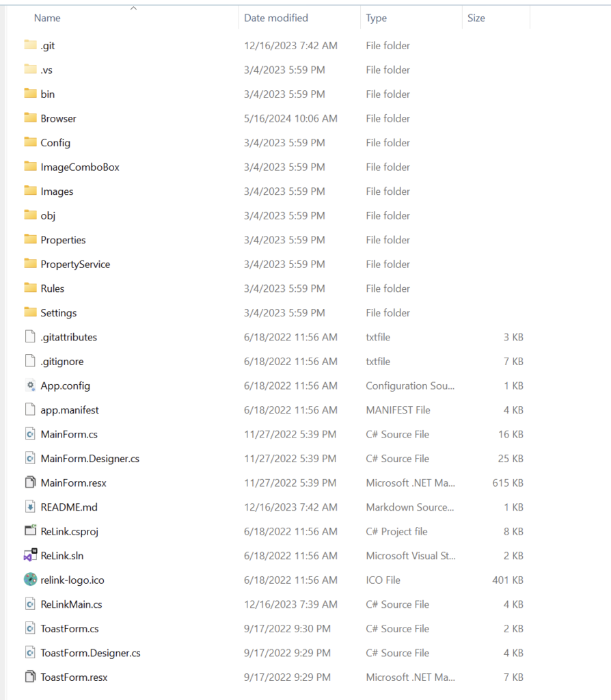Viewport: 611px width, 700px height.
Task: Select the MainForm.cs C# file icon
Action: pyautogui.click(x=30, y=434)
